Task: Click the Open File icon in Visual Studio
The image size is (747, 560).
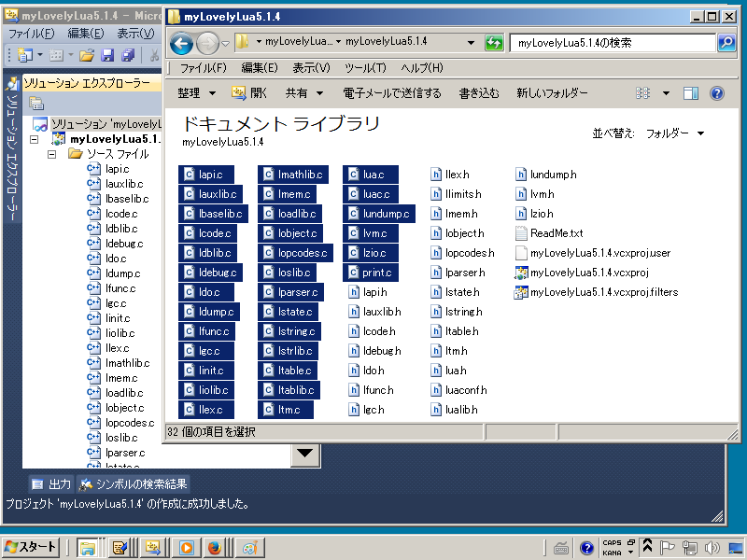Action: coord(87,56)
